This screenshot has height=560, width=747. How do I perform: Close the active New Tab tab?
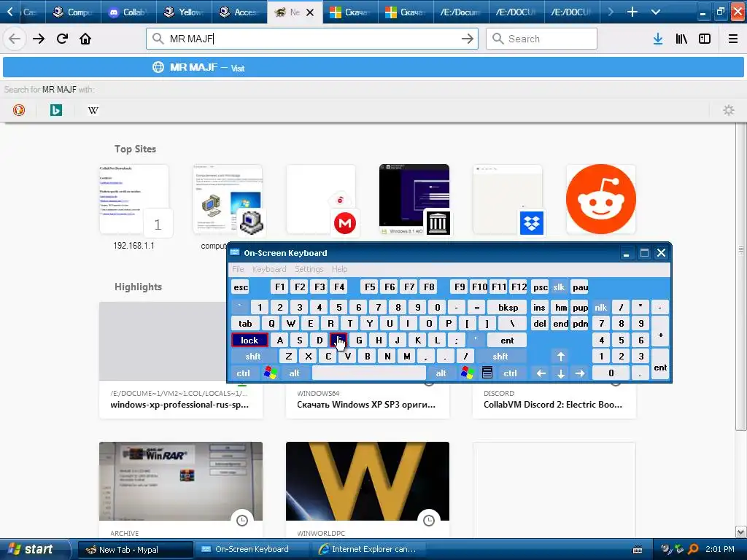tap(310, 12)
